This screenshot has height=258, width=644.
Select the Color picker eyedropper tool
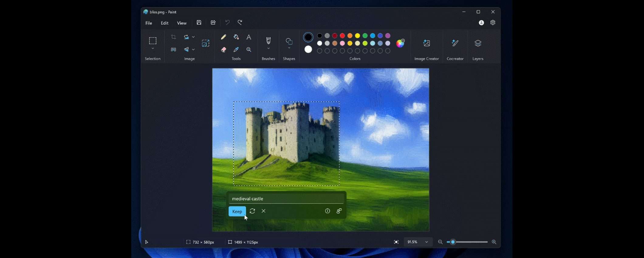[x=236, y=50]
